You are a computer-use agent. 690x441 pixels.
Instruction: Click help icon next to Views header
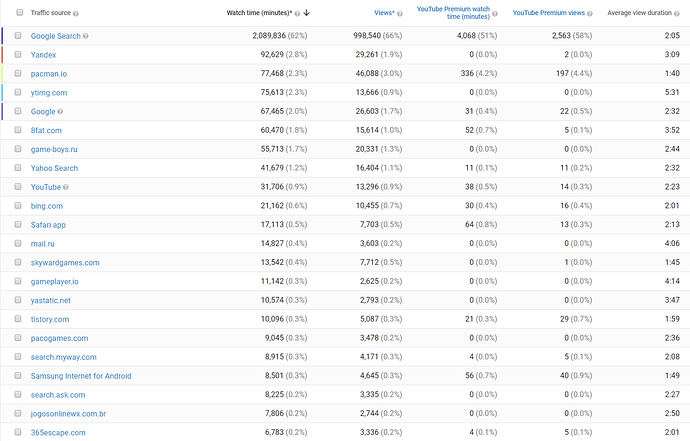click(x=400, y=14)
